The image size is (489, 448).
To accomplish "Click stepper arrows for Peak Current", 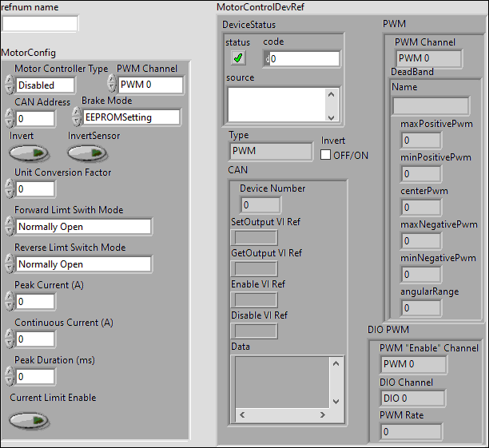I will [x=10, y=301].
